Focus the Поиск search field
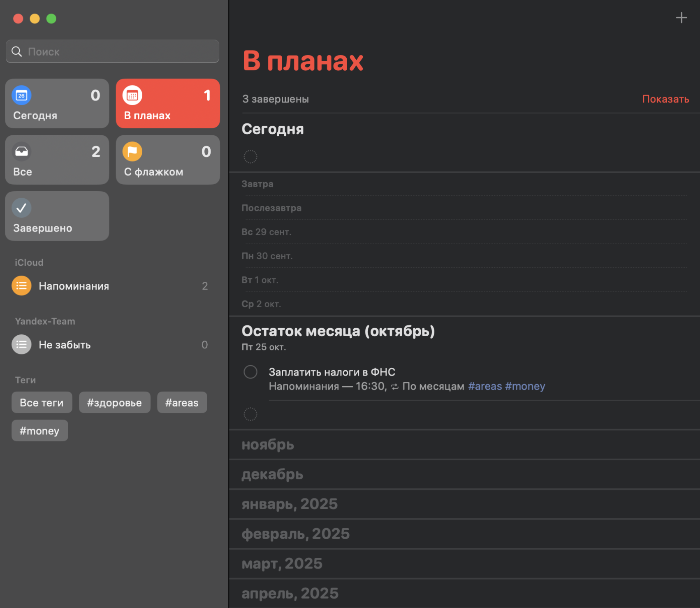 pyautogui.click(x=112, y=51)
